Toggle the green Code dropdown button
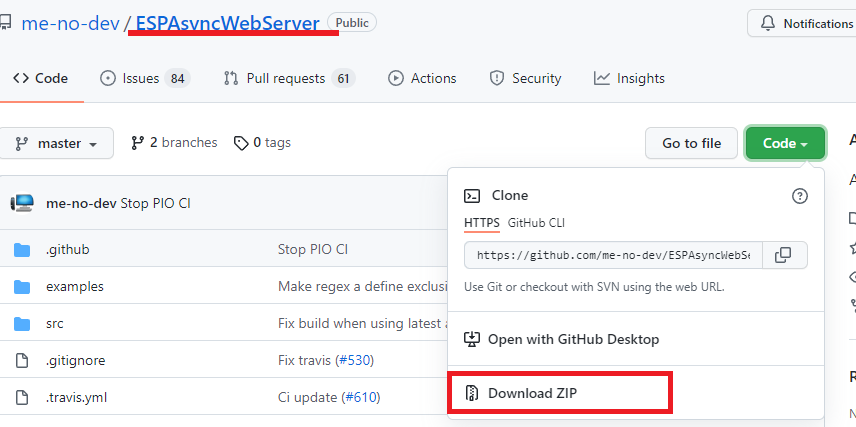 (786, 143)
